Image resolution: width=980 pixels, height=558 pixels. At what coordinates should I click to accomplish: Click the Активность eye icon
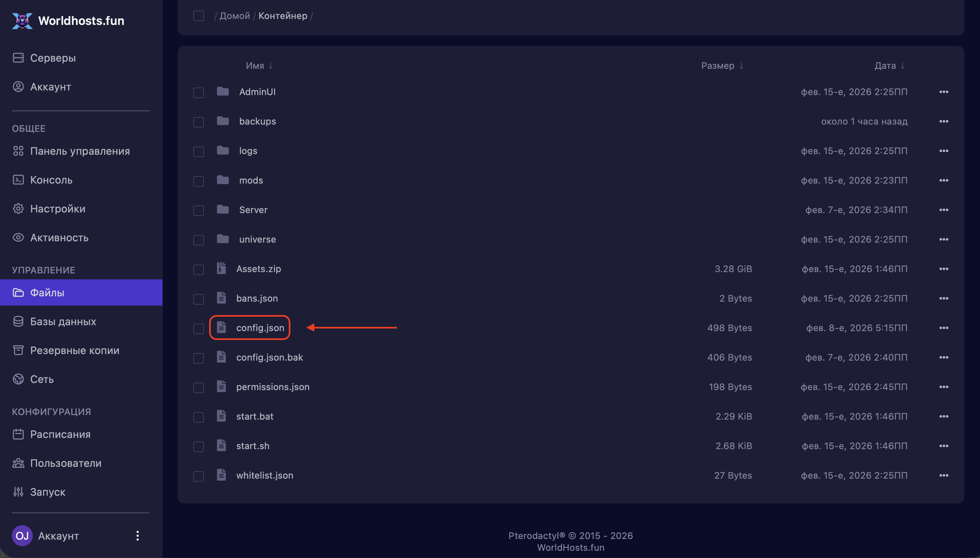(x=18, y=237)
